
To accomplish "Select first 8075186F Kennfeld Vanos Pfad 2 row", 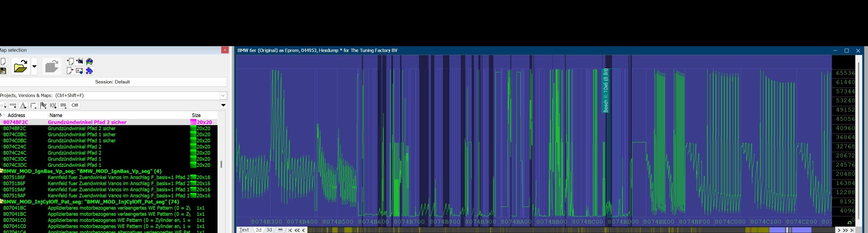I will point(108,177).
